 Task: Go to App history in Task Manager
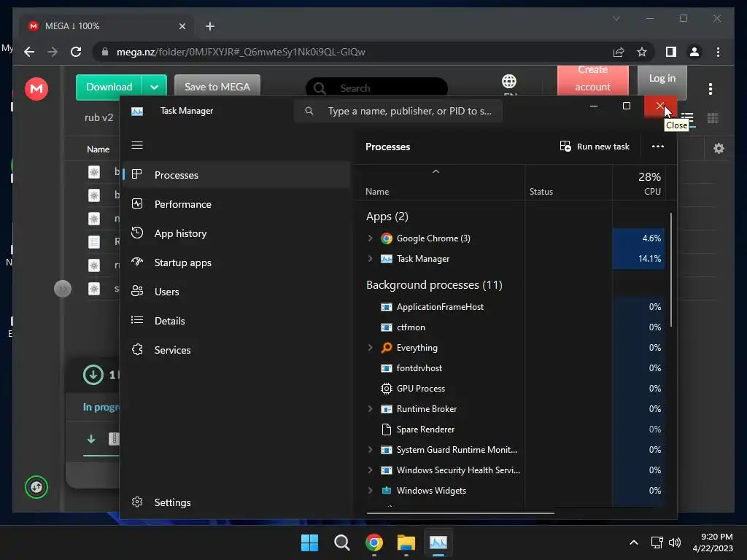tap(237, 233)
